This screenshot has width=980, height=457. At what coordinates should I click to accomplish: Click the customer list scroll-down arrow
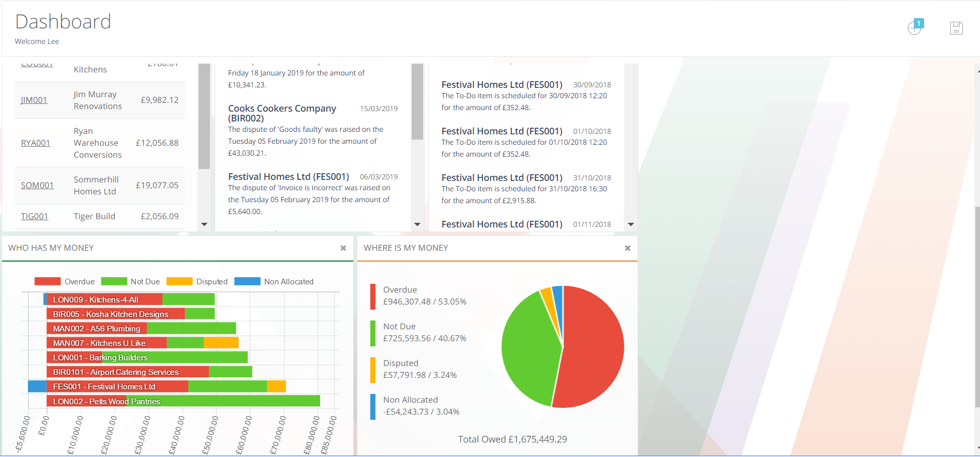coord(204,224)
